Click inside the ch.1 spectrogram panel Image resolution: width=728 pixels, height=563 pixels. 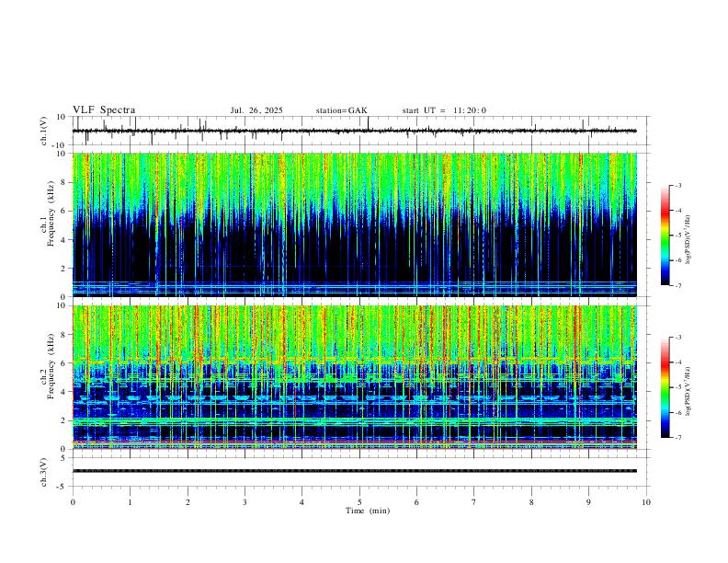(355, 224)
